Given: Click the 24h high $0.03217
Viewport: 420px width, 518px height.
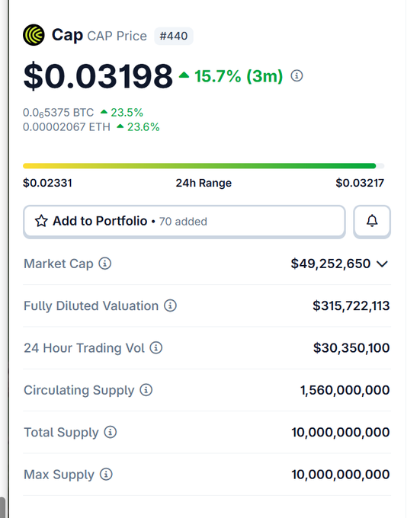Looking at the screenshot, I should (360, 183).
